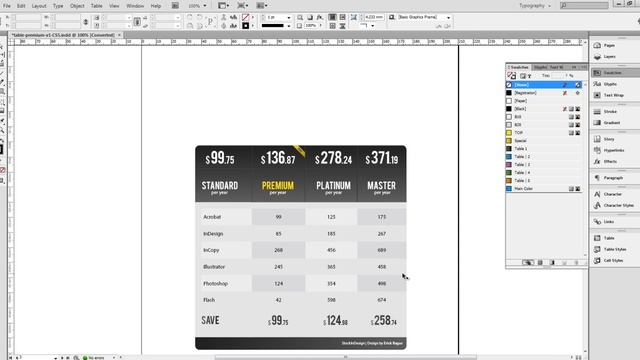Open the Cell Styles panel

pyautogui.click(x=608, y=260)
